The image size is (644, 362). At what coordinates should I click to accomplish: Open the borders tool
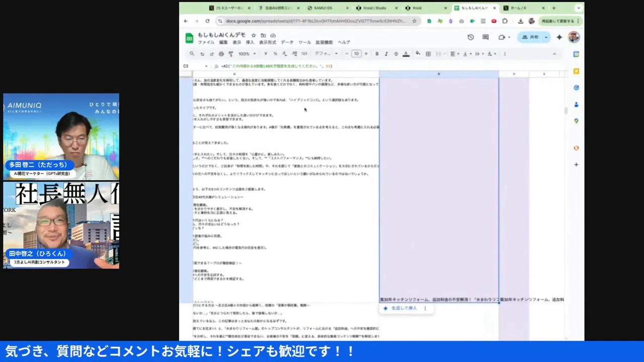(428, 54)
